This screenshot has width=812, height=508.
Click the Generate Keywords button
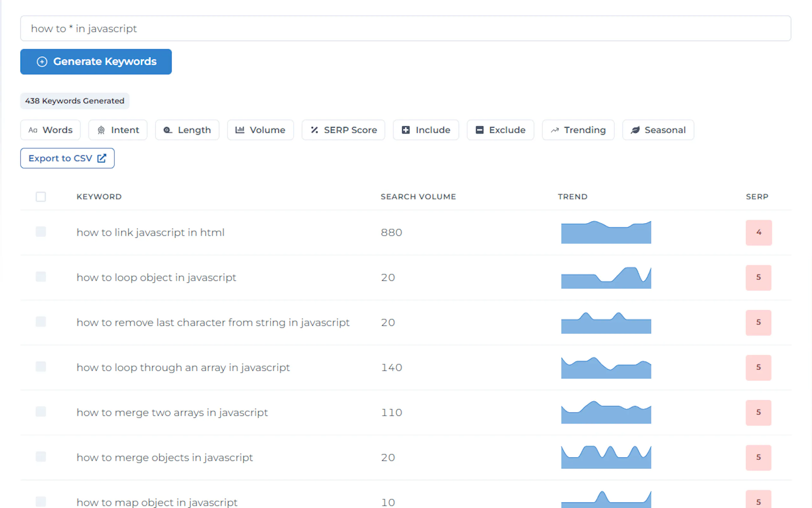[96, 62]
